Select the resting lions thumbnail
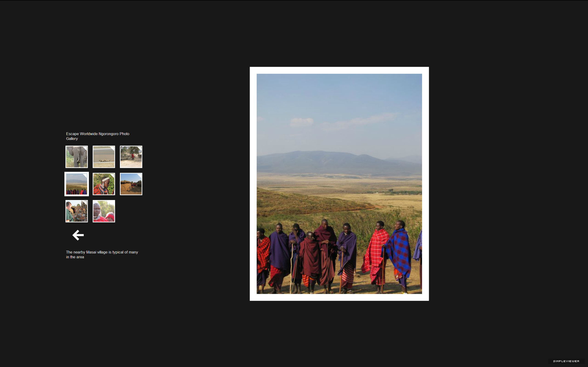588x367 pixels. [x=104, y=157]
